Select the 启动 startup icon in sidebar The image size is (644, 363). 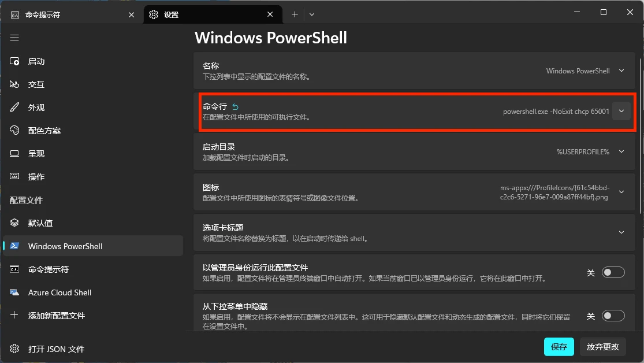point(14,61)
